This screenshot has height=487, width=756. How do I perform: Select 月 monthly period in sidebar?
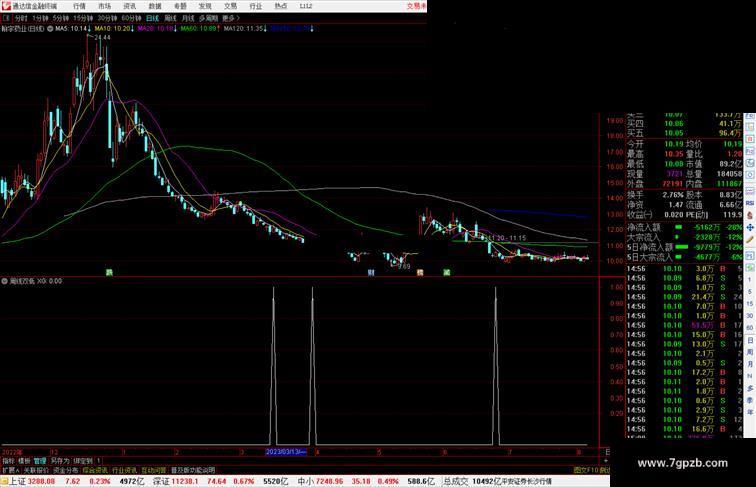tap(750, 364)
